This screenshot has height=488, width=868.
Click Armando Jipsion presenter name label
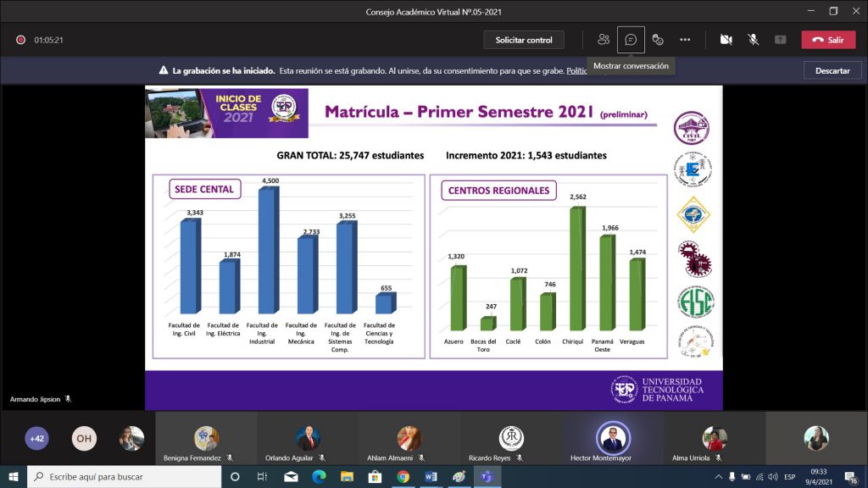pyautogui.click(x=35, y=399)
